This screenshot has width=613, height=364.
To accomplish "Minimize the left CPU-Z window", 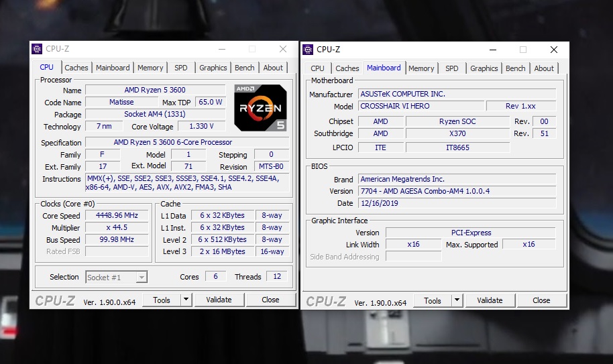I will [x=222, y=49].
